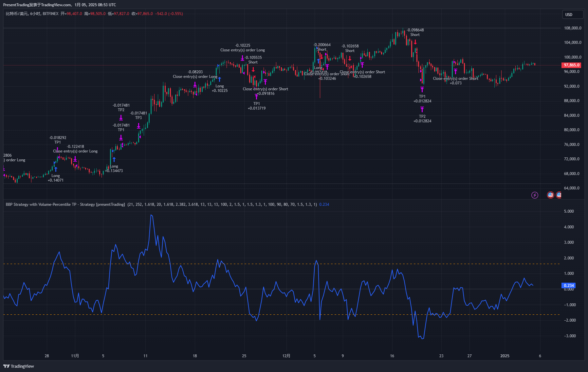Click the red Short -0.098648 entry arrow
588x372 pixels.
(x=415, y=42)
